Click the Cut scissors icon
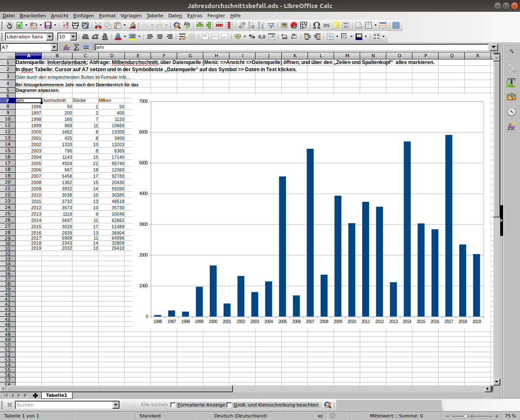This screenshot has height=420, width=520. (98, 25)
